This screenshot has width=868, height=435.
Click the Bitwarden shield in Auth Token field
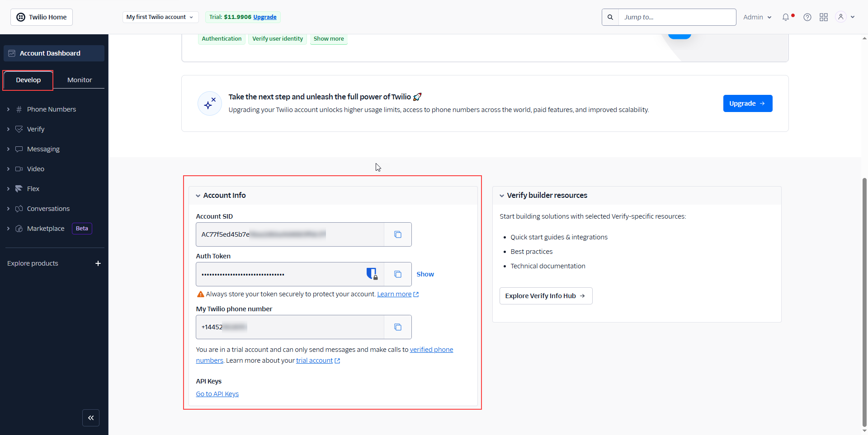pos(371,274)
